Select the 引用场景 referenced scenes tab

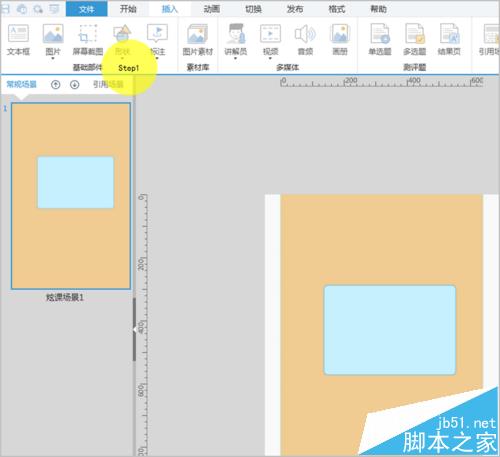108,84
